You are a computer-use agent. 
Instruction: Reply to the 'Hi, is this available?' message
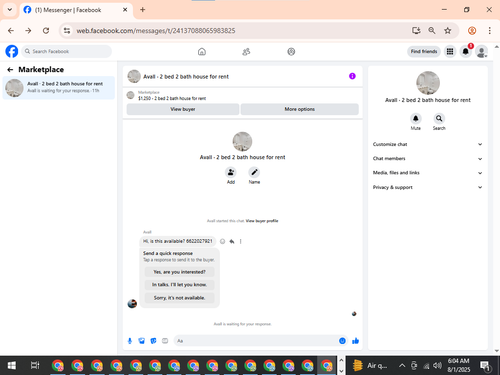232,241
